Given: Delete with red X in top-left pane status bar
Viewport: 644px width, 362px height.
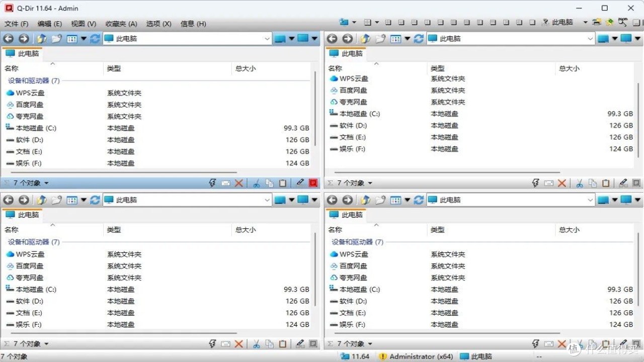Looking at the screenshot, I should click(x=239, y=183).
